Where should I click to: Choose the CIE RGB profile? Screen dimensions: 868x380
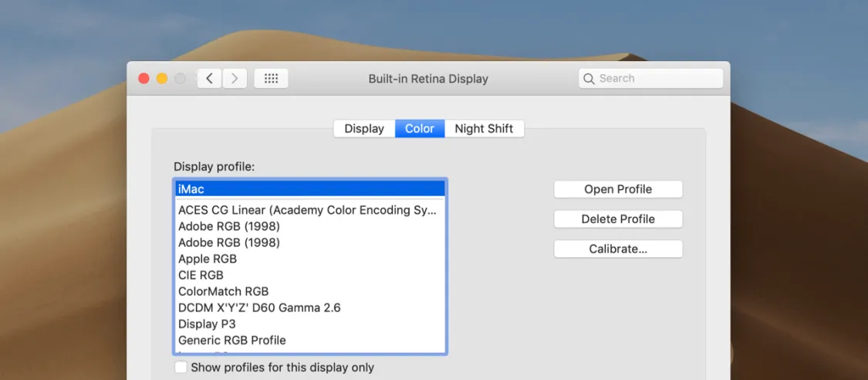(x=311, y=275)
